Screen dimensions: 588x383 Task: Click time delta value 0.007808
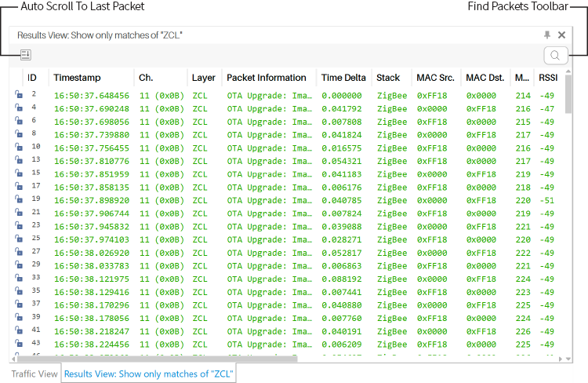coord(342,122)
